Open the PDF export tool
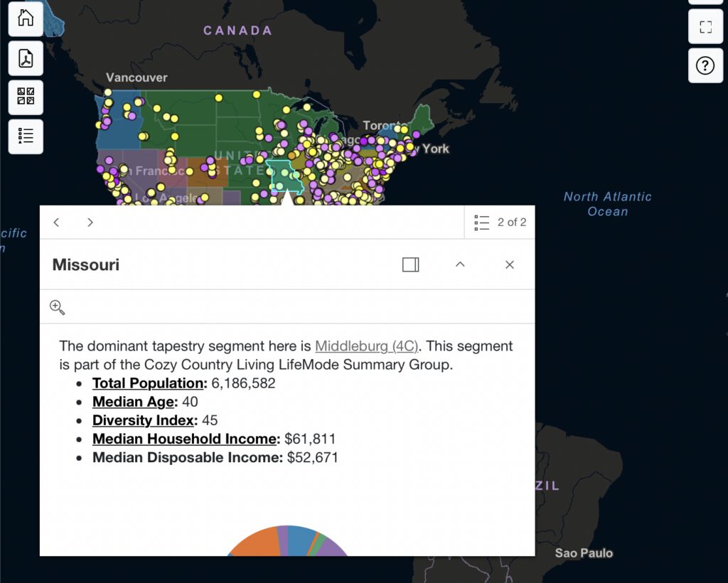728x583 pixels. point(26,58)
